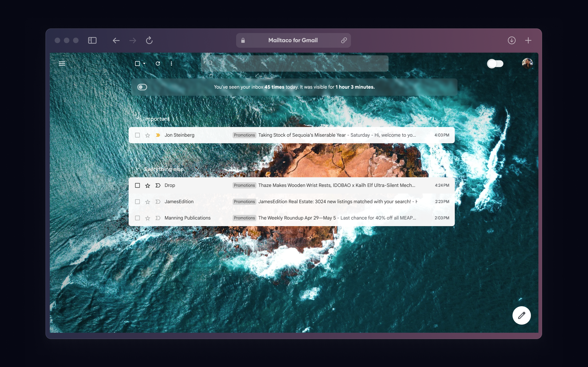Image resolution: width=588 pixels, height=367 pixels.
Task: Click the more options icon beside Important section count
Action: click(x=446, y=119)
